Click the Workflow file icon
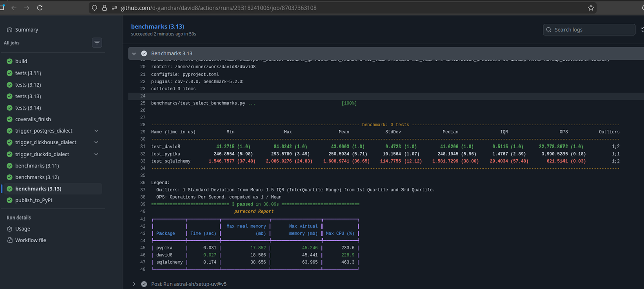The height and width of the screenshot is (289, 644). pyautogui.click(x=10, y=240)
